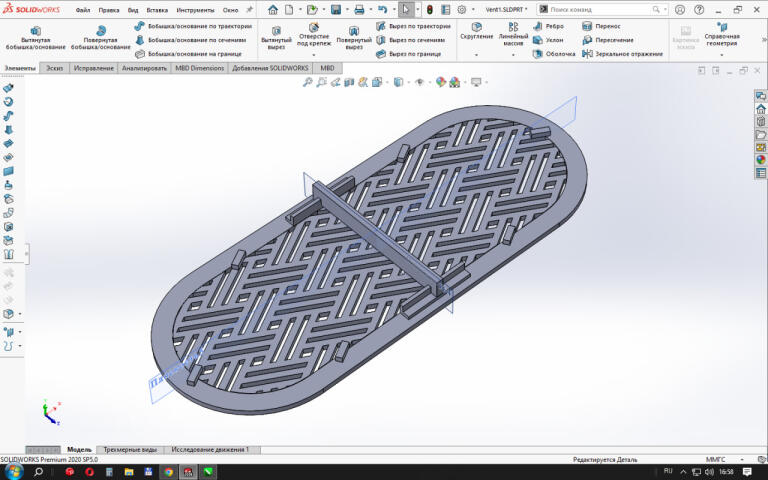
Task: Click the Windows Start button
Action: [13, 472]
